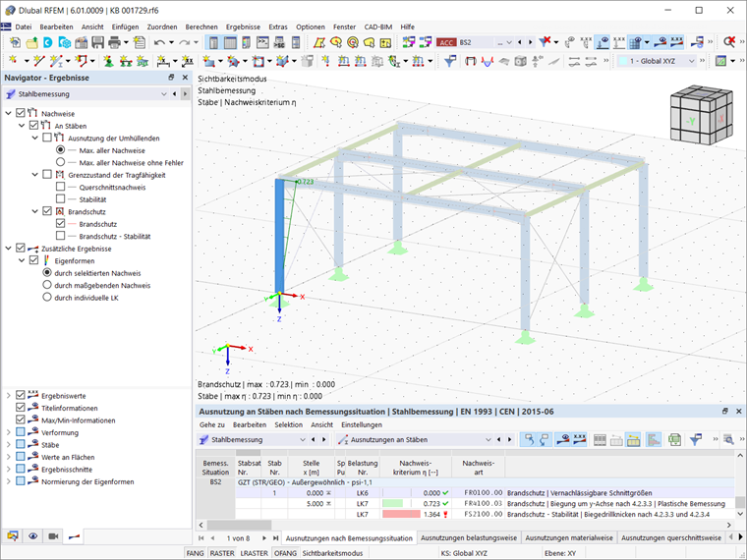Switch to Ausnutzungen belastungsweise tab
This screenshot has width=747, height=560.
click(469, 537)
